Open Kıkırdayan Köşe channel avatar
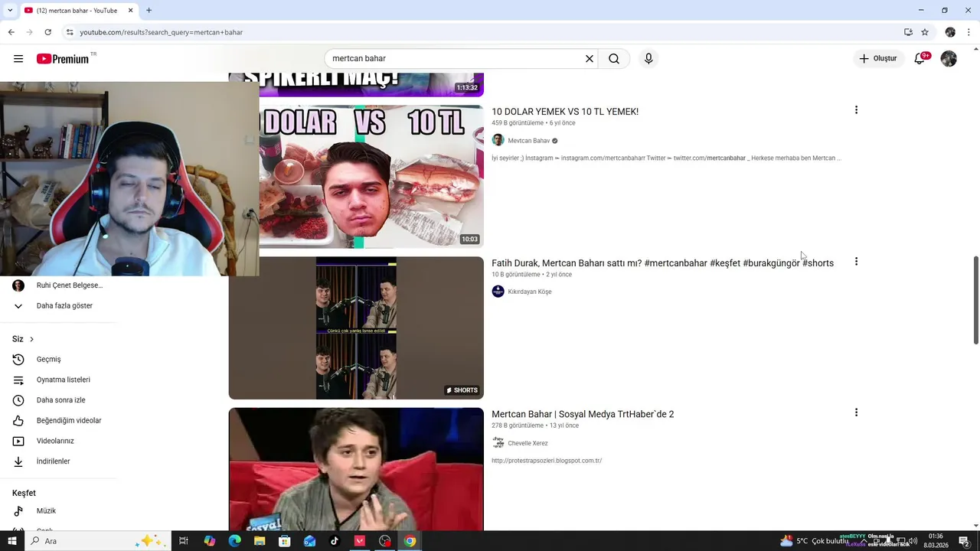Image resolution: width=980 pixels, height=551 pixels. 498,292
